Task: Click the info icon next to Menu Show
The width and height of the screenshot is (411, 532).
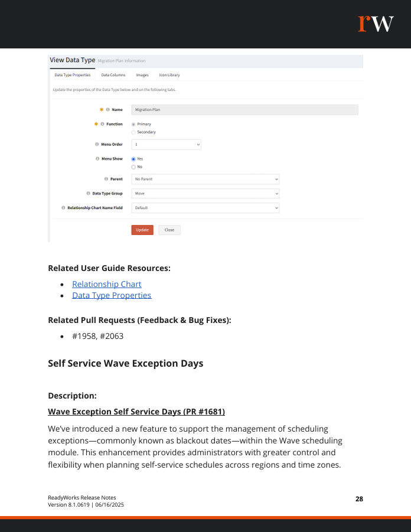Action: [97, 159]
